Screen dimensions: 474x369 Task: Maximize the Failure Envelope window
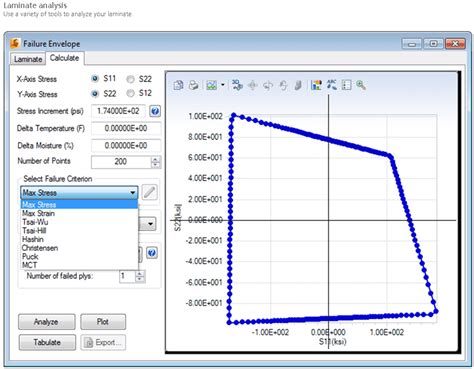[433, 44]
